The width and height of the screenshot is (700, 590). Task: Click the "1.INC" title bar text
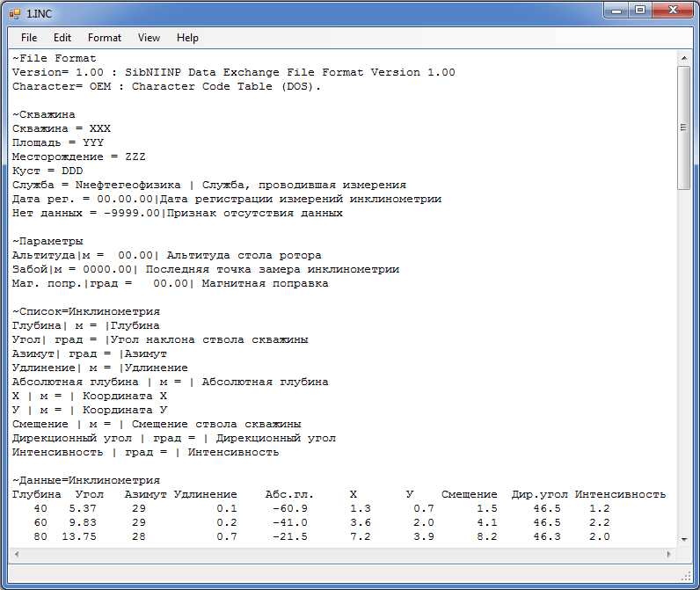pos(39,13)
